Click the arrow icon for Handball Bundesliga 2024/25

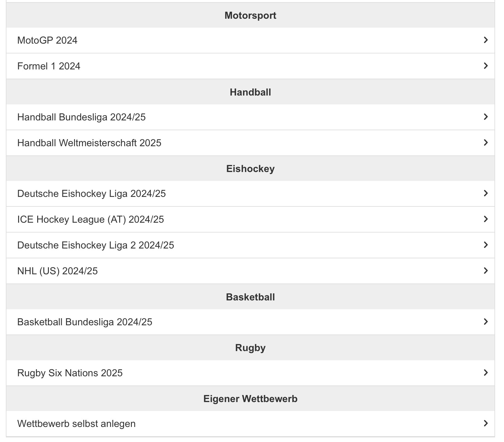(486, 117)
